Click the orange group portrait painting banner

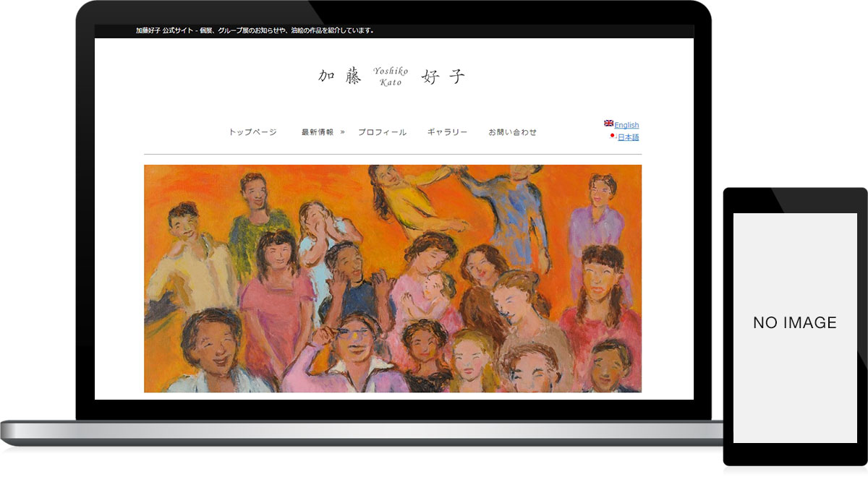[x=393, y=278]
